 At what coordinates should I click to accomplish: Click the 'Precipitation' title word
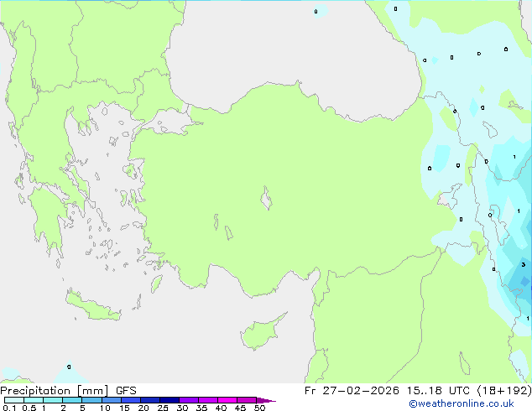[x=35, y=391]
